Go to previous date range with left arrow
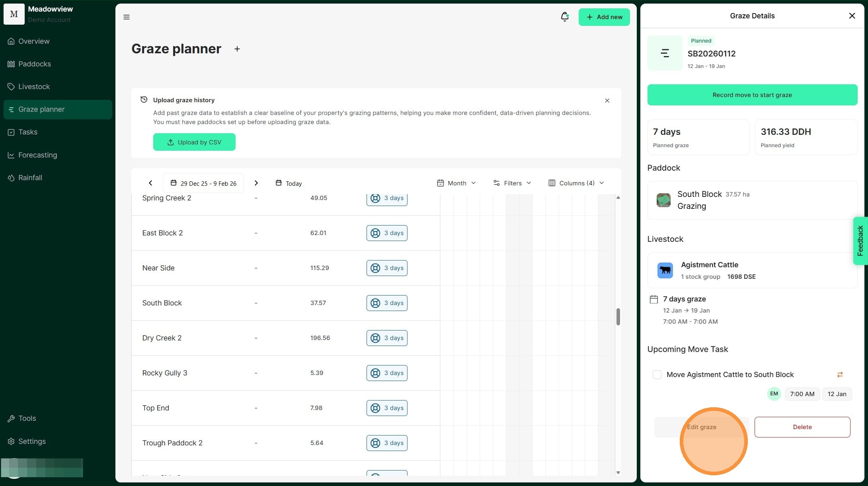 coord(150,183)
